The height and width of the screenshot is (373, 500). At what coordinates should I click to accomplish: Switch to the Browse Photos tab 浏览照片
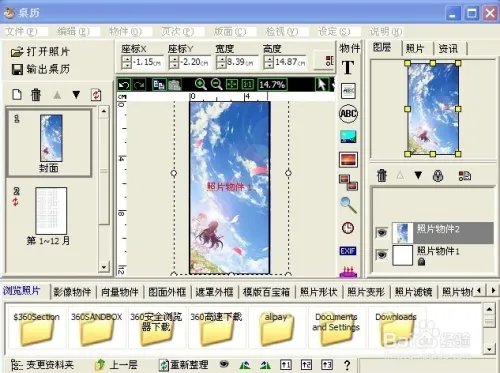click(x=22, y=291)
